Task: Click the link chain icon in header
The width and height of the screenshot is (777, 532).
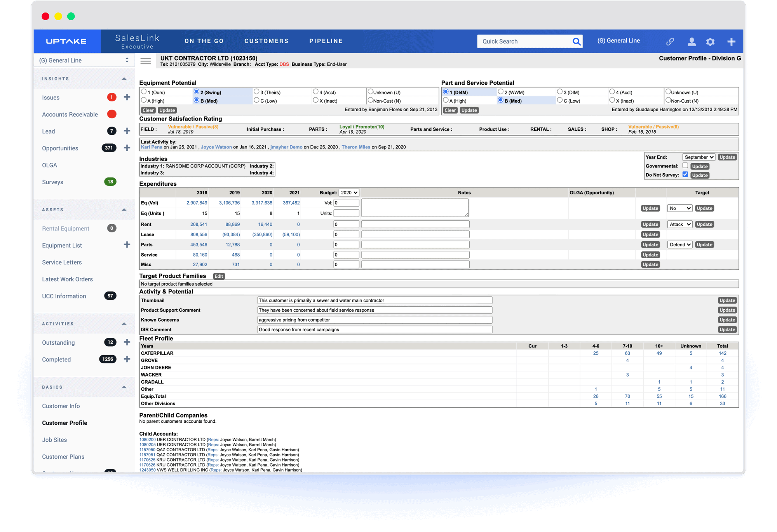Action: 670,42
